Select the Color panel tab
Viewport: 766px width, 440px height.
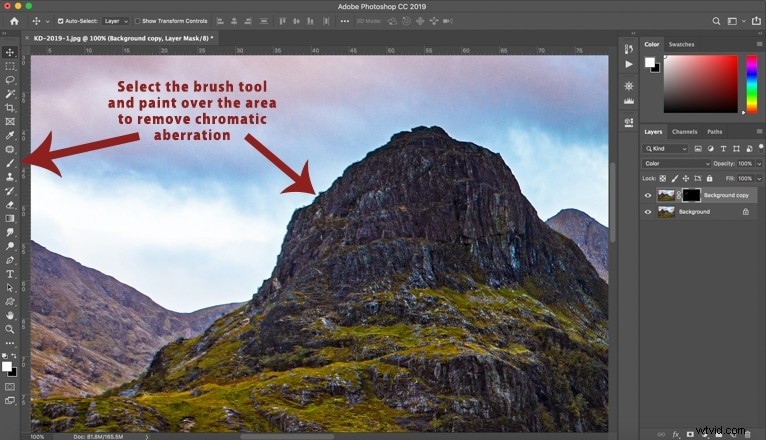(652, 44)
